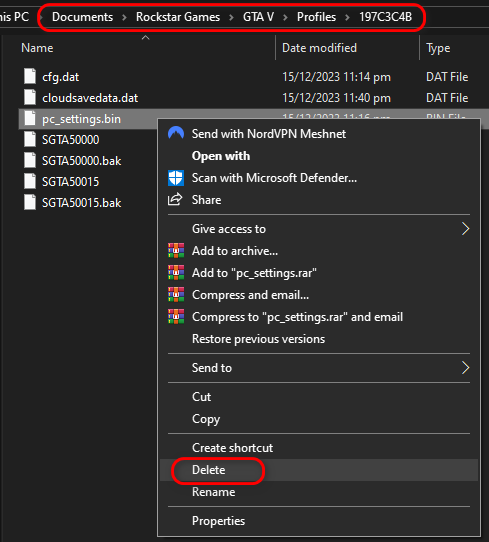Go to Rockstar Games breadcrumb folder
Viewport: 489px width, 542px height.
coord(178,17)
